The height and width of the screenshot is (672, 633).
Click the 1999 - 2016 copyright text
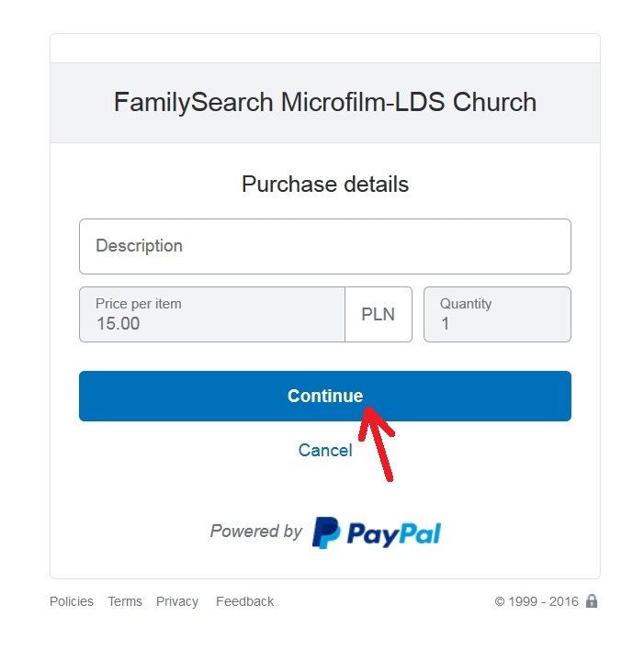(x=537, y=602)
